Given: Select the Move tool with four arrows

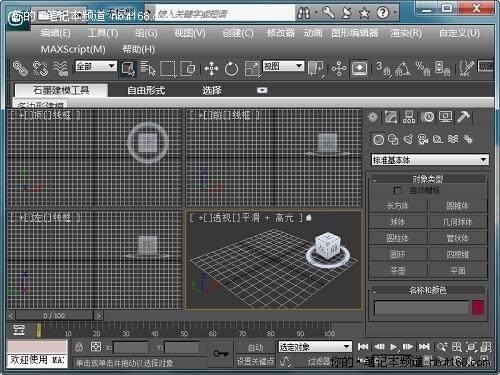Looking at the screenshot, I should pos(211,69).
